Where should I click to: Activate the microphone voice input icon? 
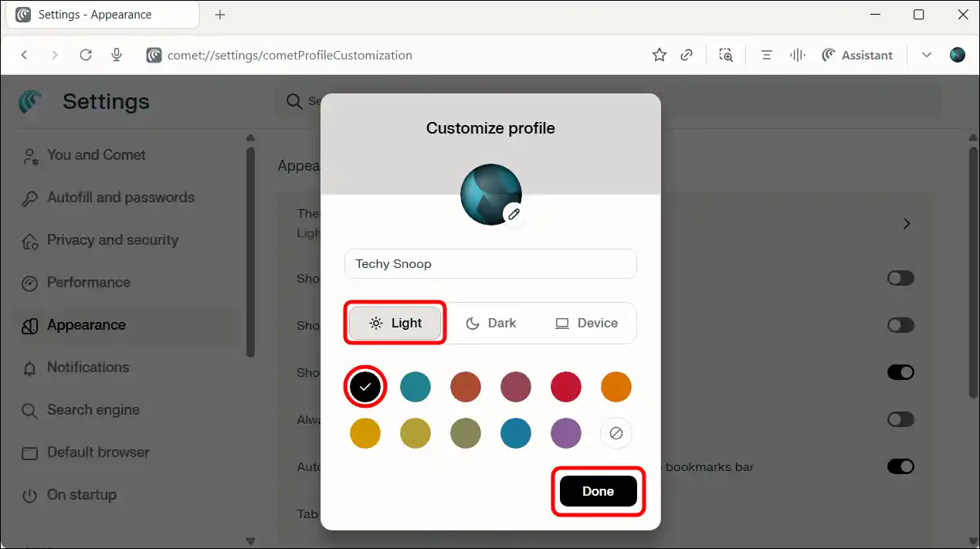[117, 55]
